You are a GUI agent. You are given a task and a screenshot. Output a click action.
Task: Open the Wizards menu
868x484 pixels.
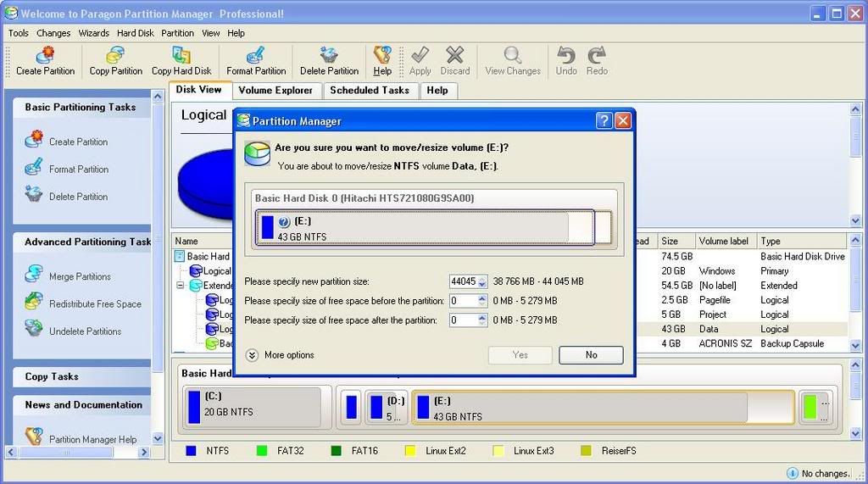coord(93,33)
